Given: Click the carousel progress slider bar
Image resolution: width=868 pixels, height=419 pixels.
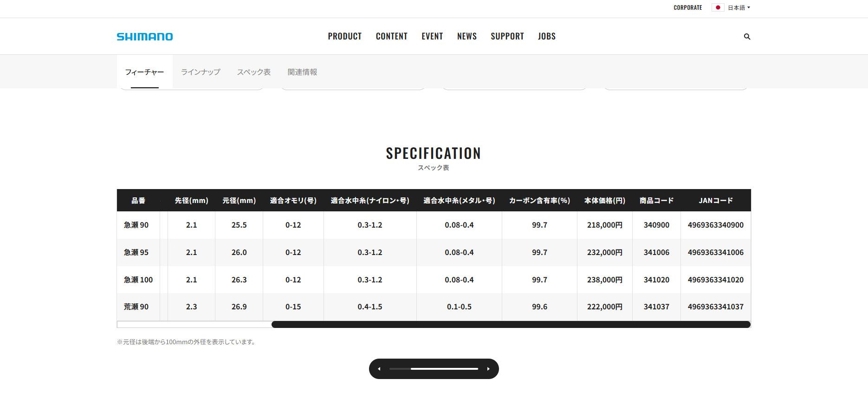Looking at the screenshot, I should [x=434, y=369].
